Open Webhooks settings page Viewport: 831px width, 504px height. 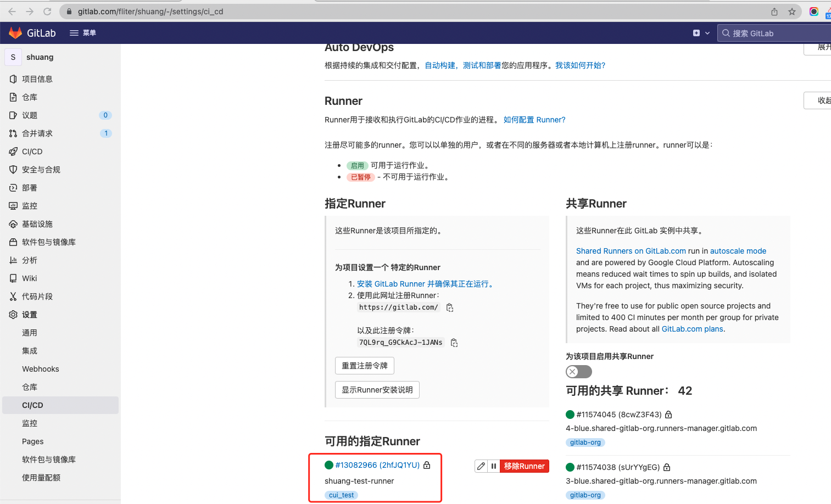pos(41,369)
